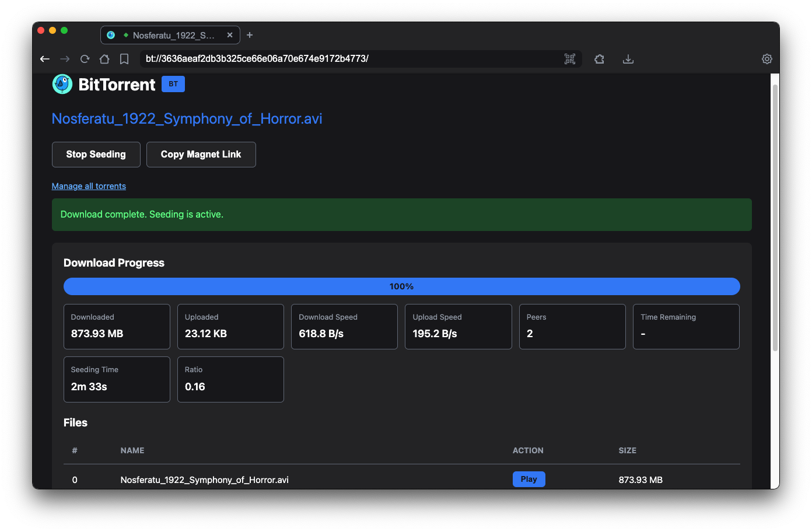Bookmark this page with the bookmark icon
Image resolution: width=812 pixels, height=532 pixels.
[124, 59]
